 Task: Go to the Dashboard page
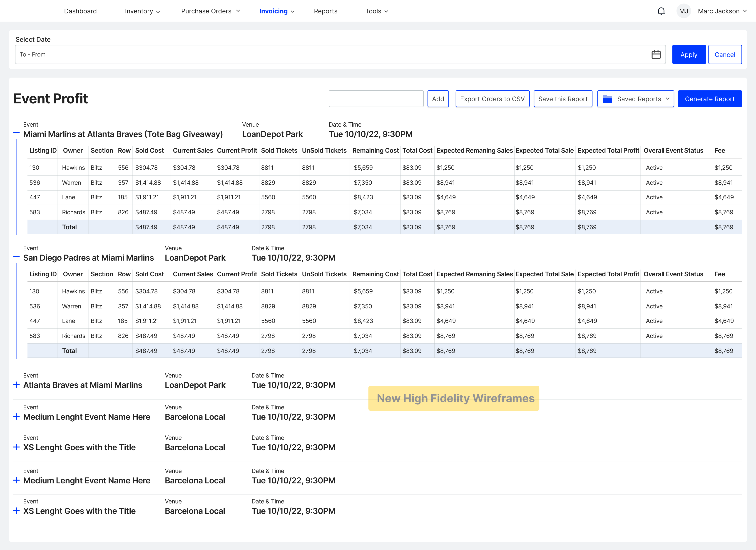pyautogui.click(x=80, y=11)
